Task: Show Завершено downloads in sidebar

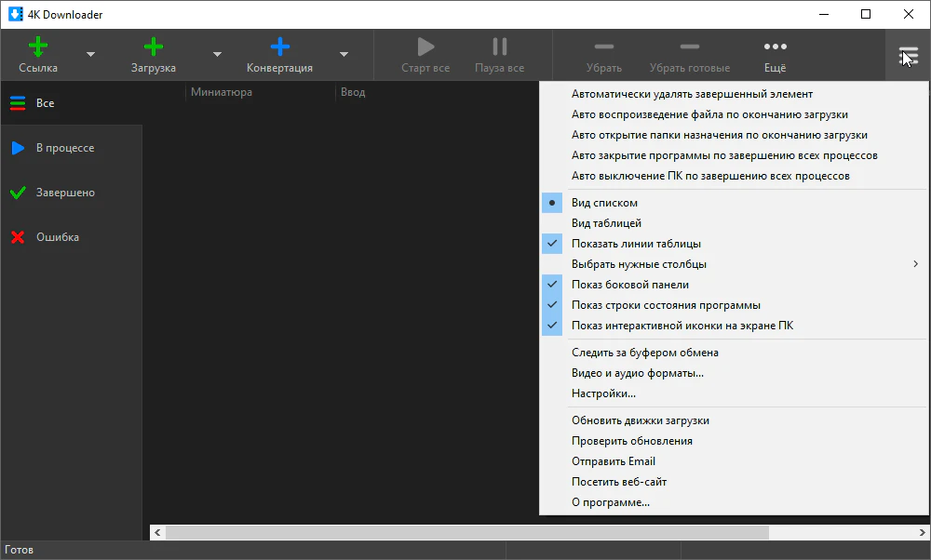Action: coord(64,193)
